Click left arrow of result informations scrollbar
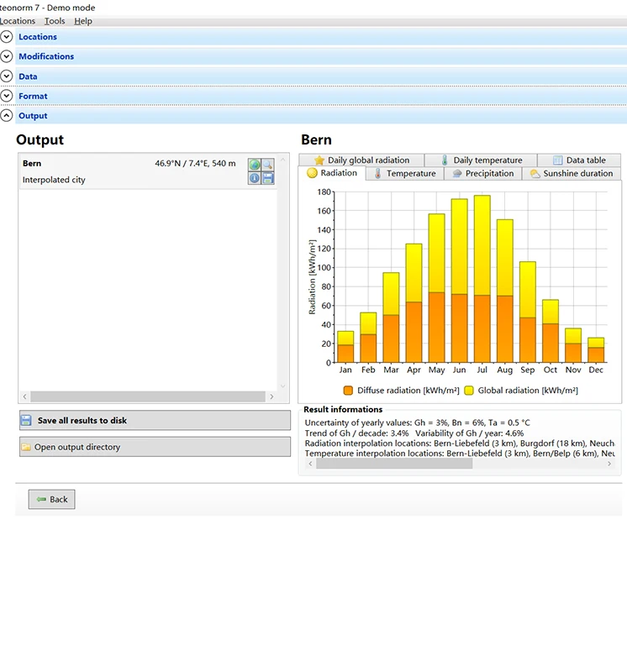The width and height of the screenshot is (627, 672). pyautogui.click(x=310, y=464)
